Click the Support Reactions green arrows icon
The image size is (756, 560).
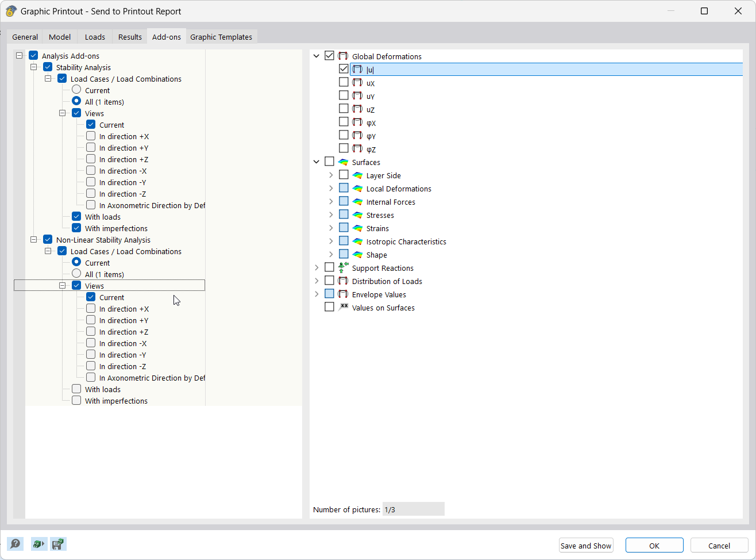[x=343, y=268]
